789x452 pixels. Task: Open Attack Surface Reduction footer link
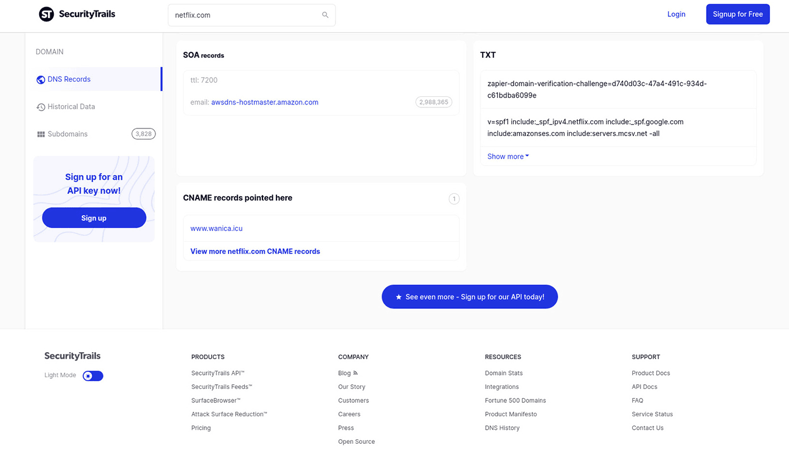[x=229, y=414]
